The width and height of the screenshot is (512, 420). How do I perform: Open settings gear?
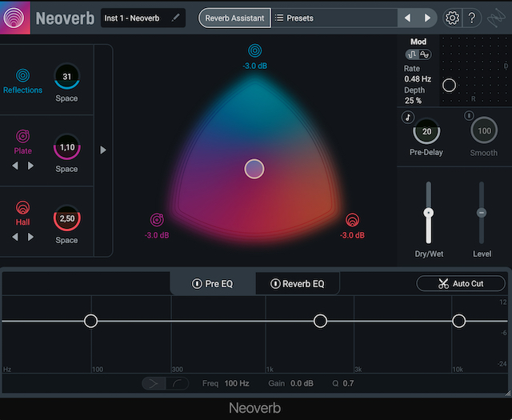tap(452, 18)
